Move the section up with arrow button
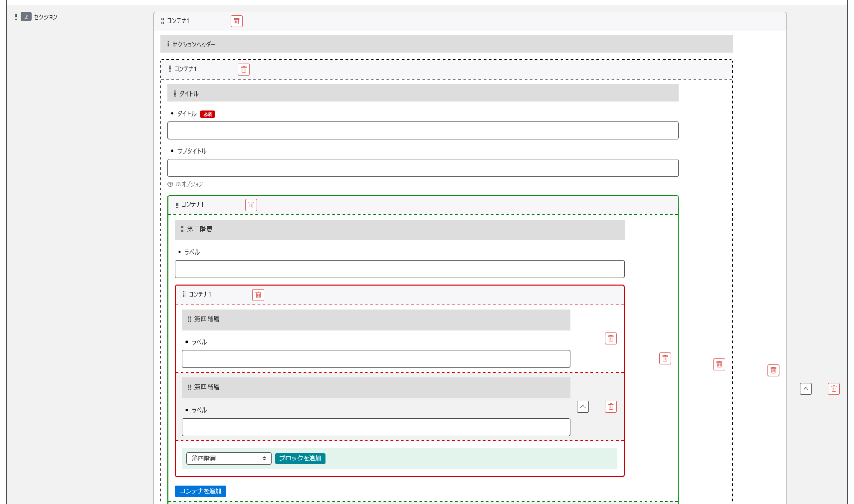The width and height of the screenshot is (854, 504). tap(805, 389)
